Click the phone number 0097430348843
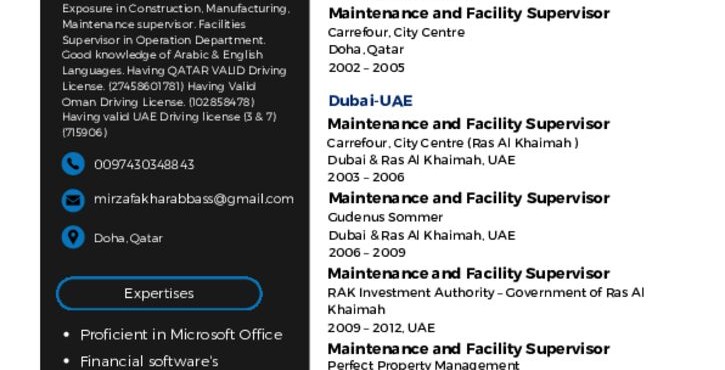 point(144,165)
